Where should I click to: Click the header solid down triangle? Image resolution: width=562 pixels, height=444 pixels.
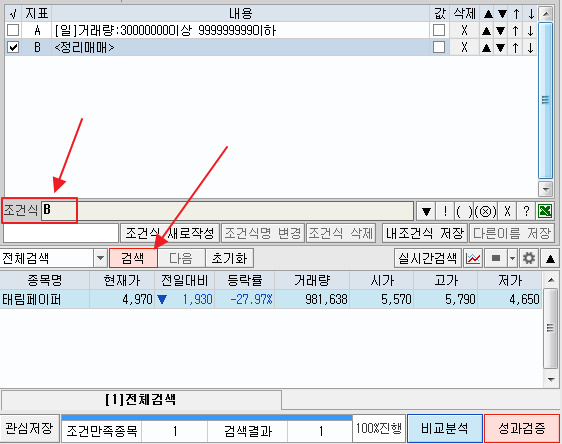coord(502,14)
